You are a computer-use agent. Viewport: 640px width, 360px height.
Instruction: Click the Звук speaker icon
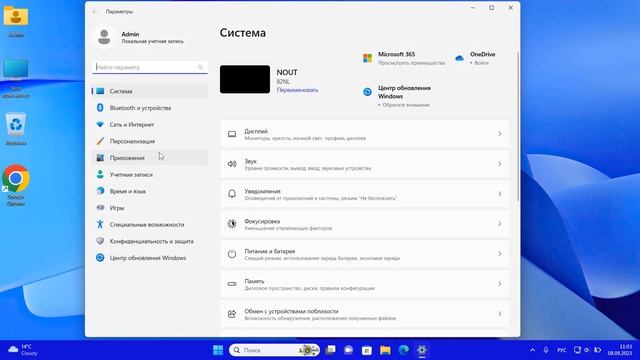232,164
